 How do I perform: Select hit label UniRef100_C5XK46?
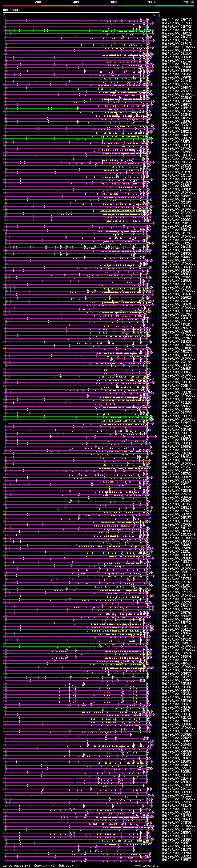(x=177, y=125)
